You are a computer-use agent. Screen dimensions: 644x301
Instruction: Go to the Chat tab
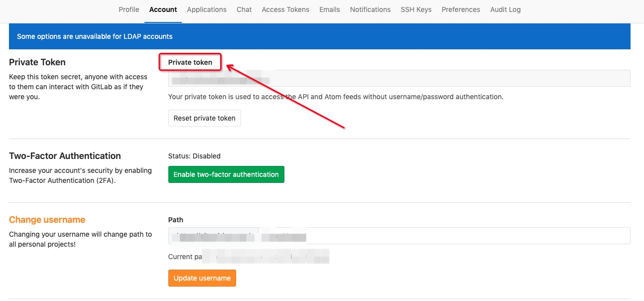pyautogui.click(x=244, y=9)
